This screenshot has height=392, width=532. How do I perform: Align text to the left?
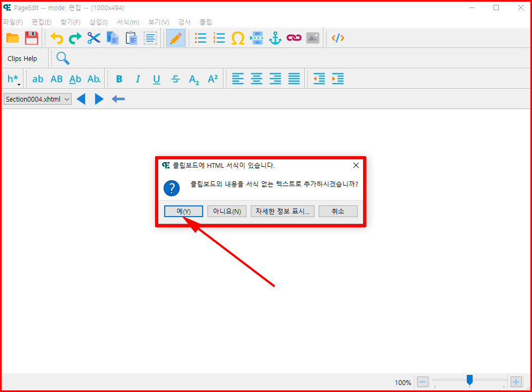238,79
